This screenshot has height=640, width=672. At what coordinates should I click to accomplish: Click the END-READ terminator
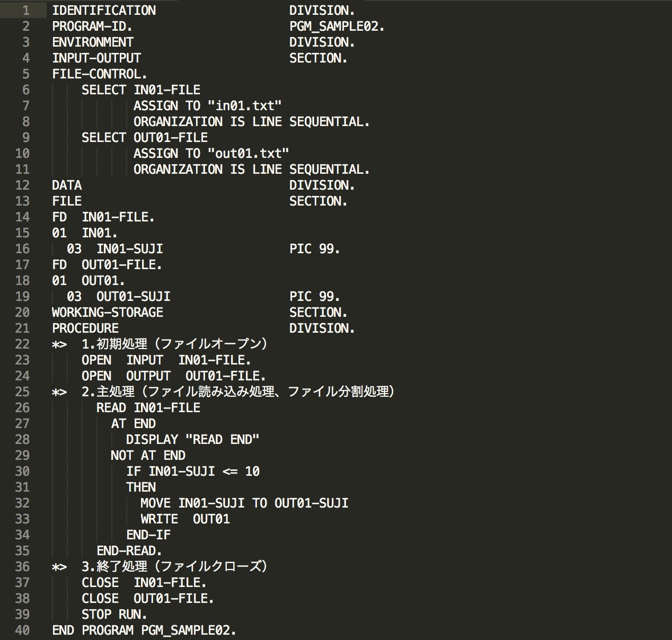tap(129, 551)
